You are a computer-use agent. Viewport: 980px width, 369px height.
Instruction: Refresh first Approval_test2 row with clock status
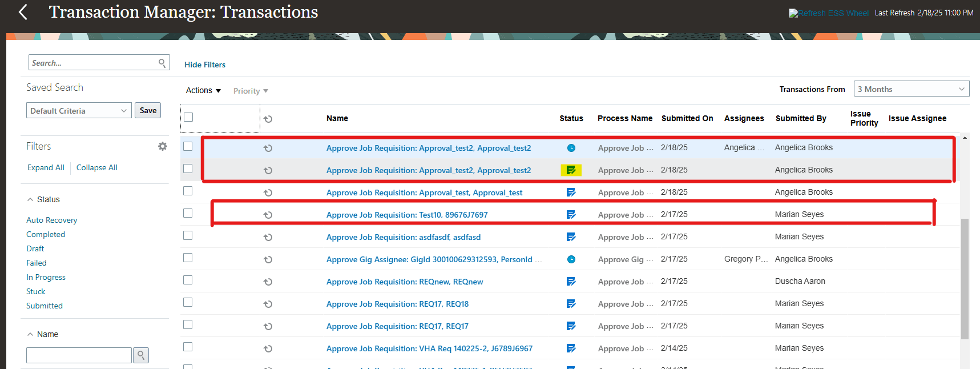click(268, 148)
